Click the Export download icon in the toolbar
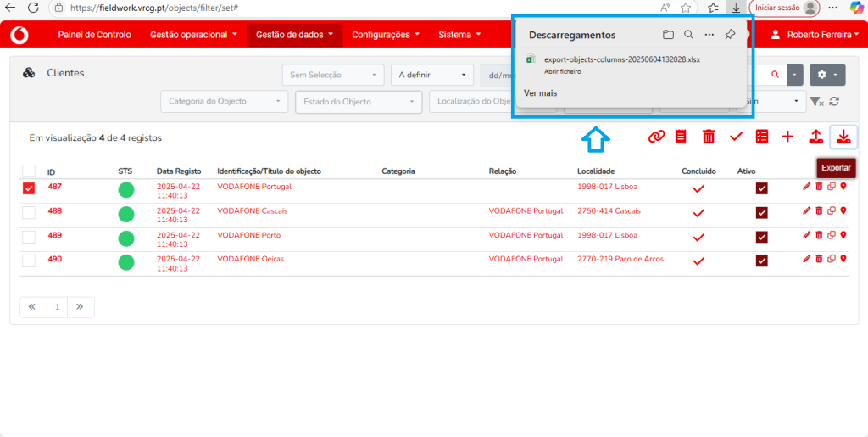This screenshot has height=437, width=868. [843, 137]
